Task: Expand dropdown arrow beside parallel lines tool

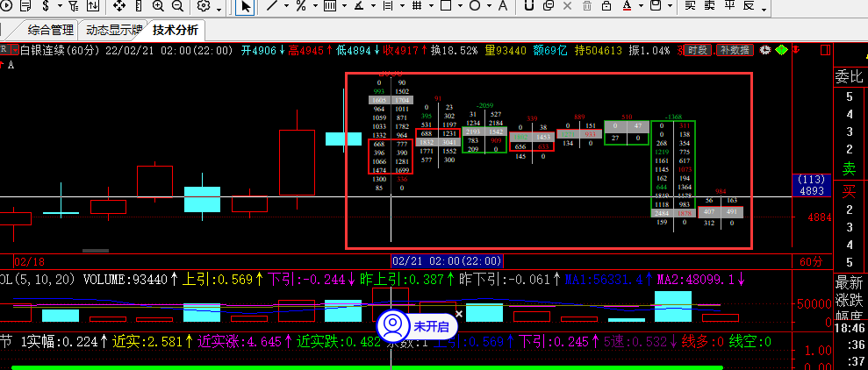Action: point(344,7)
